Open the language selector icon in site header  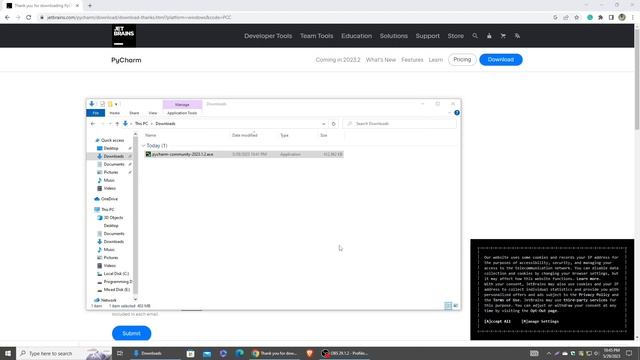(517, 36)
